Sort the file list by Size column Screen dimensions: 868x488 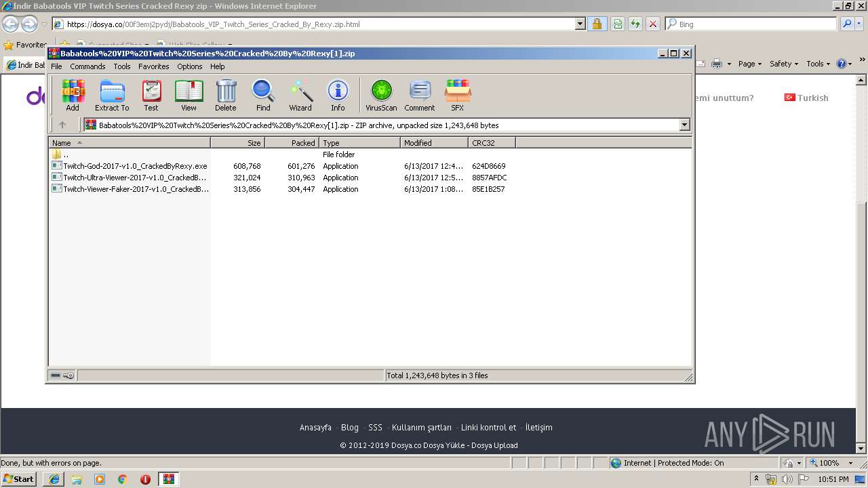237,143
